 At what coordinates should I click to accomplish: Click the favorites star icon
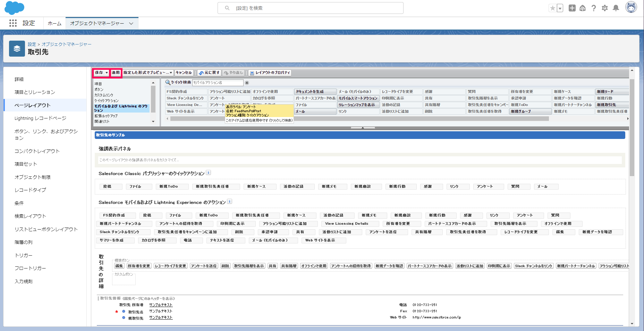click(553, 8)
